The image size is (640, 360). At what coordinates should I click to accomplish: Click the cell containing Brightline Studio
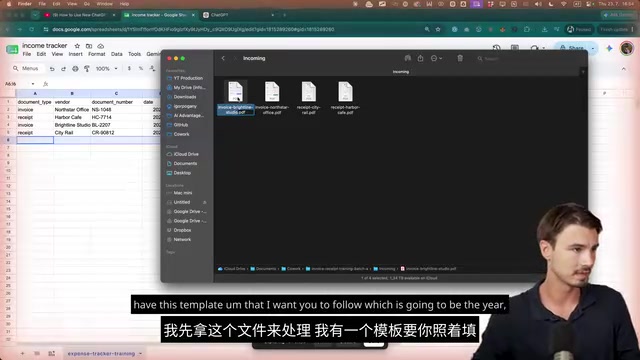pyautogui.click(x=72, y=125)
